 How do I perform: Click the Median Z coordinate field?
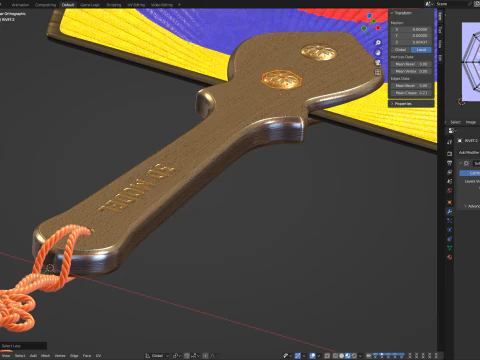pos(411,42)
